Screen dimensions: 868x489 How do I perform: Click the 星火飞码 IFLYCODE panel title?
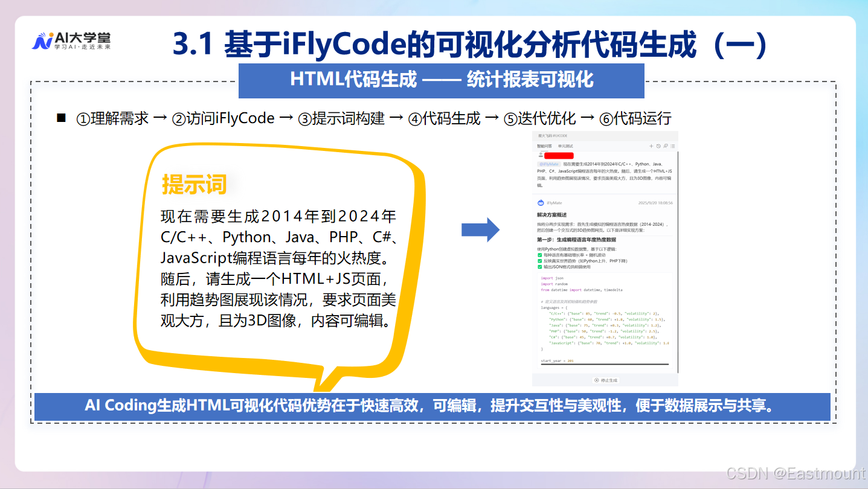tap(553, 136)
